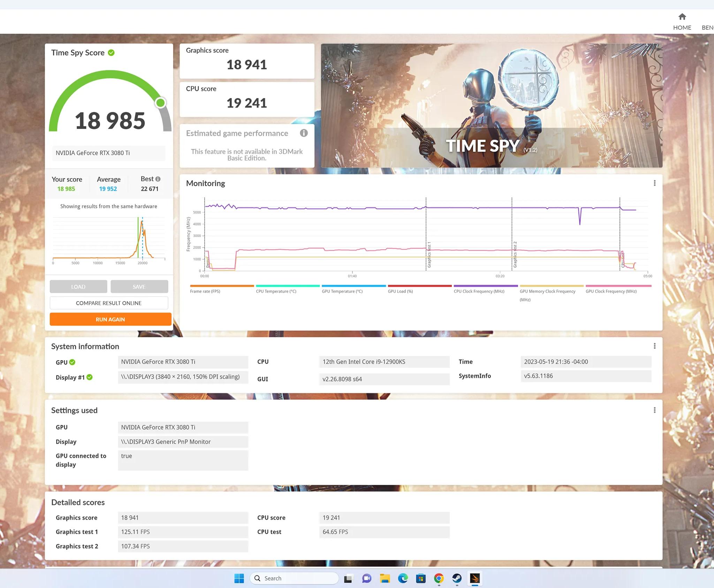Screen dimensions: 714x588
Task: Open System information options menu
Action: [x=655, y=346]
